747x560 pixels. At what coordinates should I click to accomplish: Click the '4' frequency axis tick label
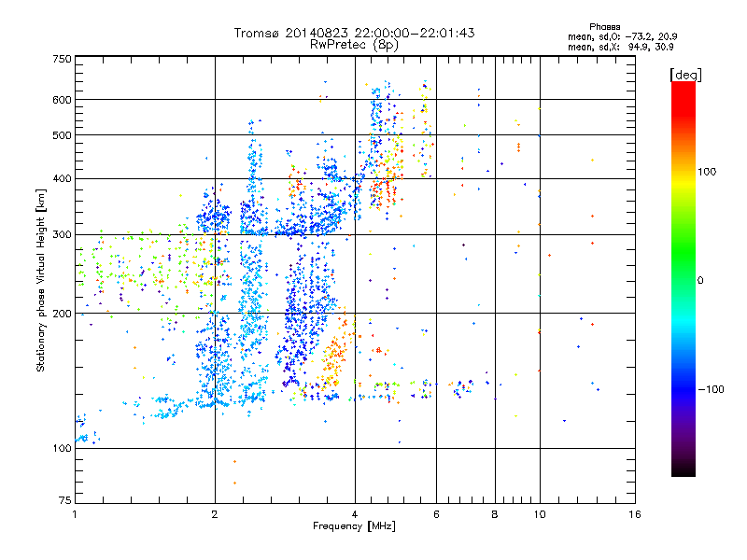pos(355,514)
